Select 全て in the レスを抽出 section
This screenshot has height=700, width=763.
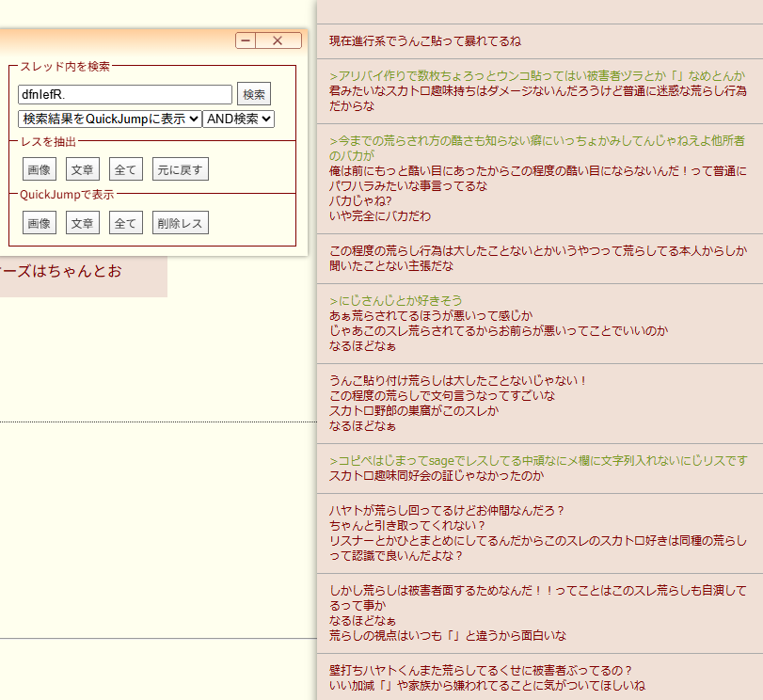tap(125, 169)
